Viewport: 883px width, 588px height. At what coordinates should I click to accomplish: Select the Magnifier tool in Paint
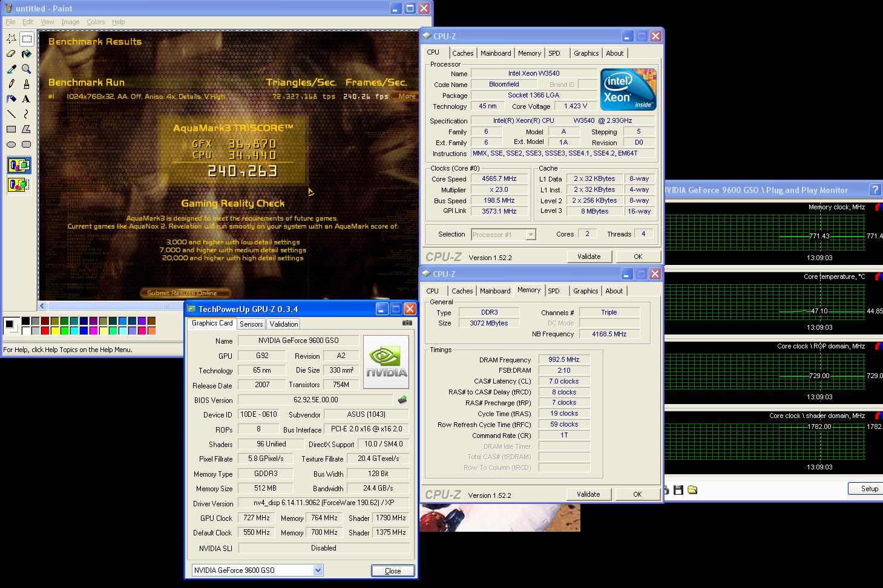(x=27, y=69)
